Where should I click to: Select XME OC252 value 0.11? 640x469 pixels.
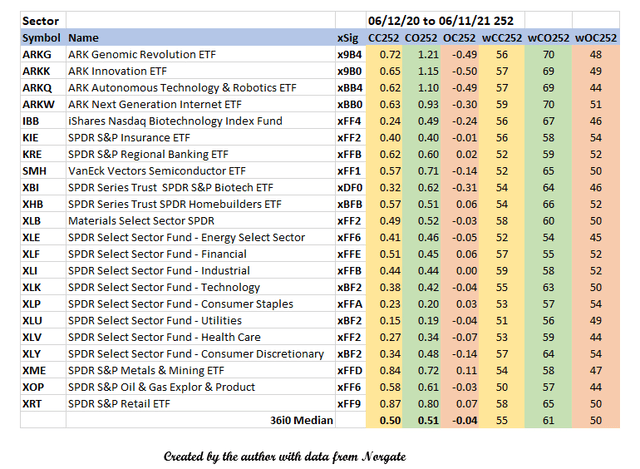[x=459, y=371]
